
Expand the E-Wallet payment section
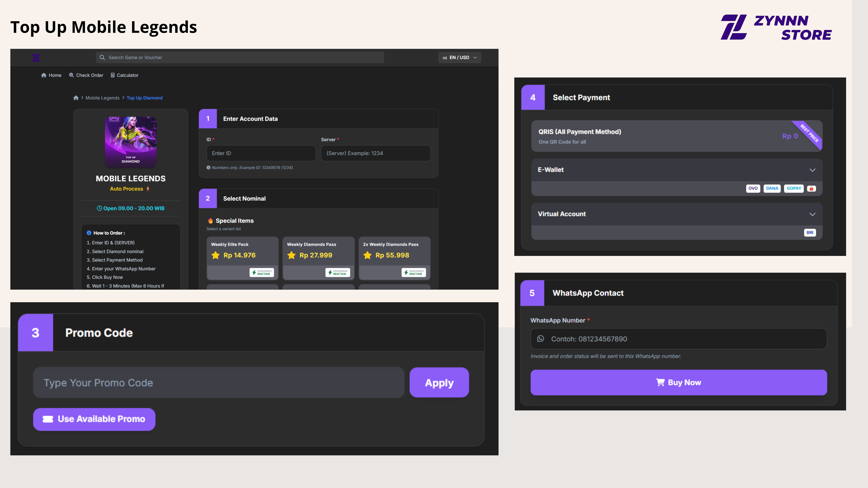677,170
